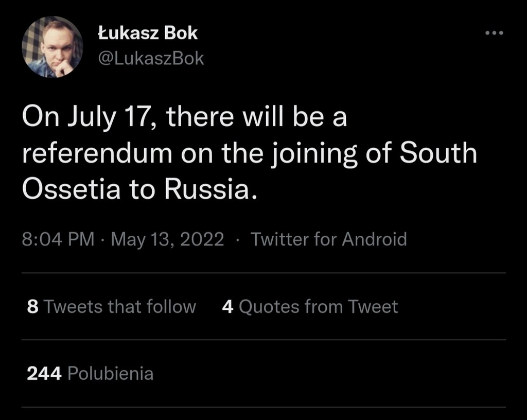
Task: Open the three-dot more options menu
Action: pyautogui.click(x=494, y=33)
